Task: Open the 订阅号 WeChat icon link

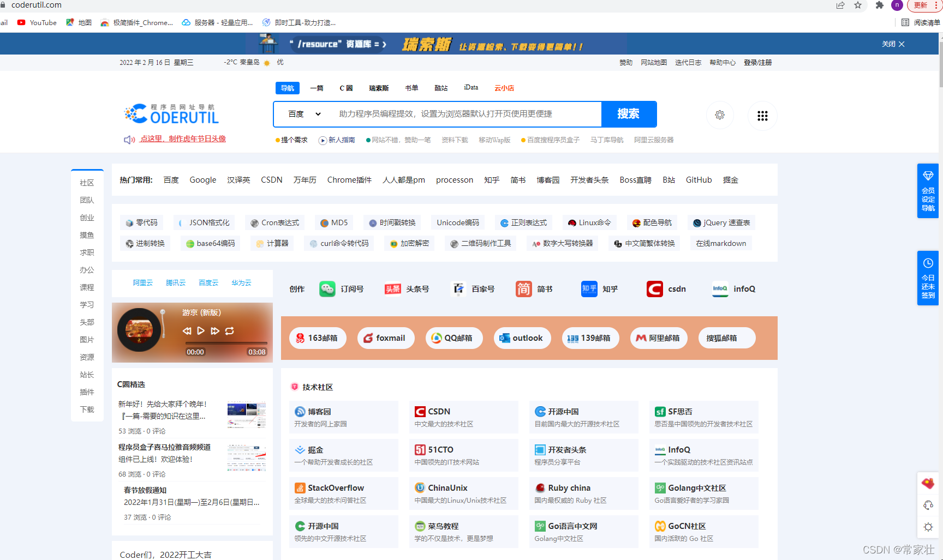Action: tap(327, 289)
